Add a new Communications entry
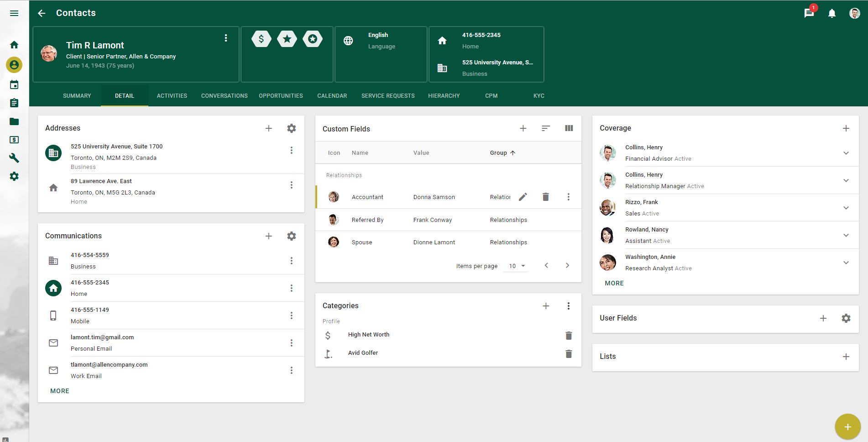 (x=269, y=236)
